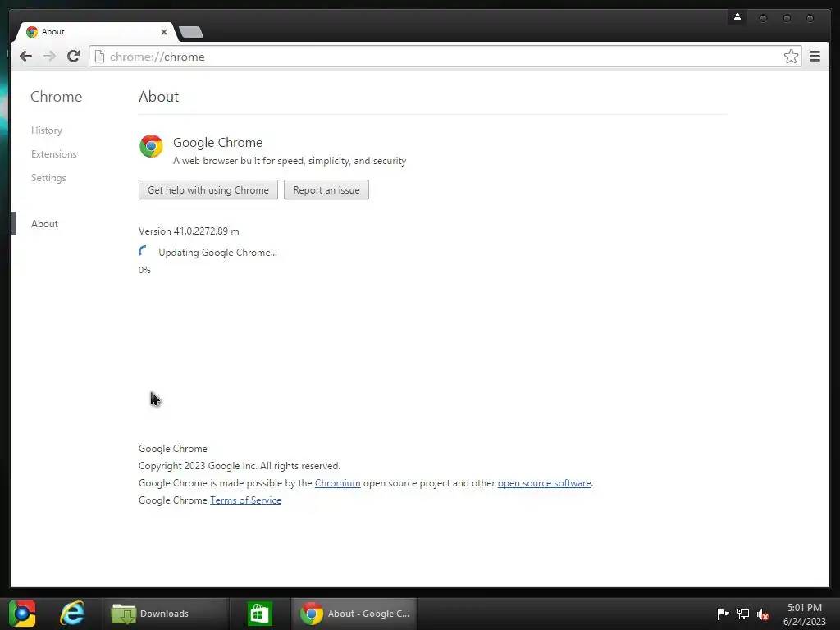This screenshot has height=630, width=840.
Task: Click the 0% update progress text
Action: point(144,270)
